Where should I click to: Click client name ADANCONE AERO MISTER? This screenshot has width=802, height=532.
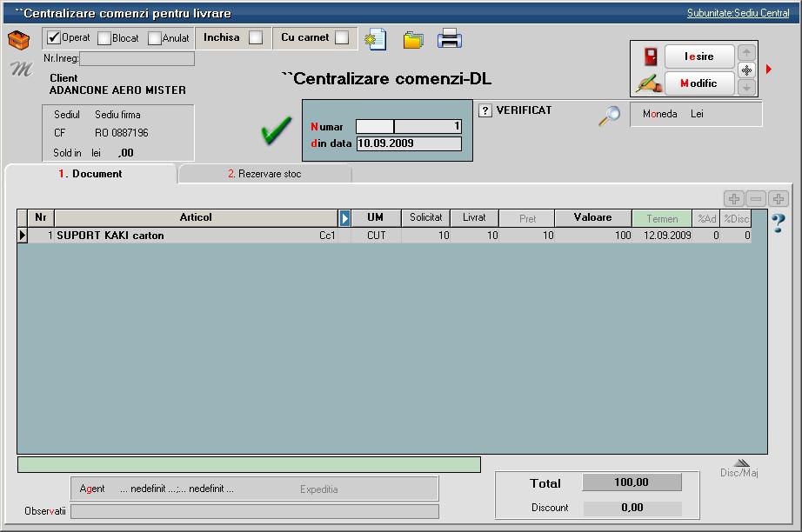click(117, 90)
